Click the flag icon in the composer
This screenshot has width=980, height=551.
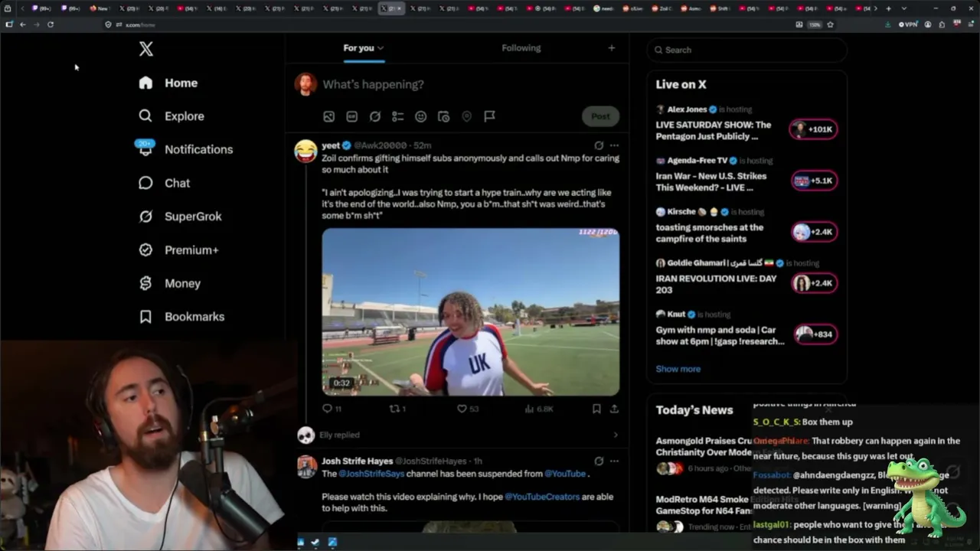tap(489, 116)
